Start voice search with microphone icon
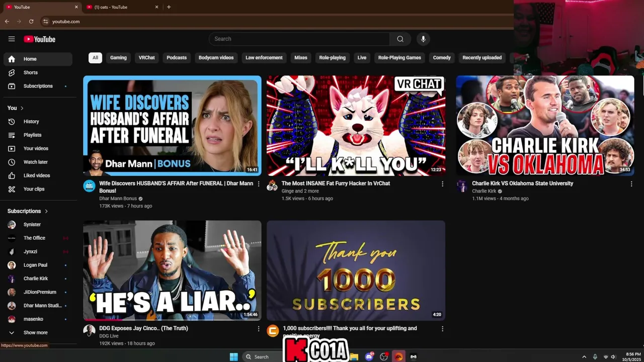Screen dimensions: 644x362 (423, 39)
